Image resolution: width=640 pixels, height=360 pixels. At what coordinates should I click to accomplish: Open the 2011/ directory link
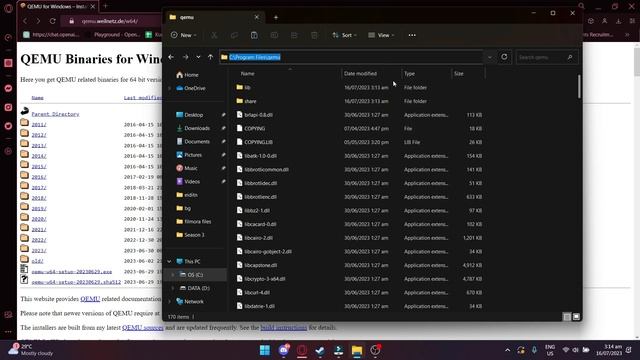tap(39, 124)
